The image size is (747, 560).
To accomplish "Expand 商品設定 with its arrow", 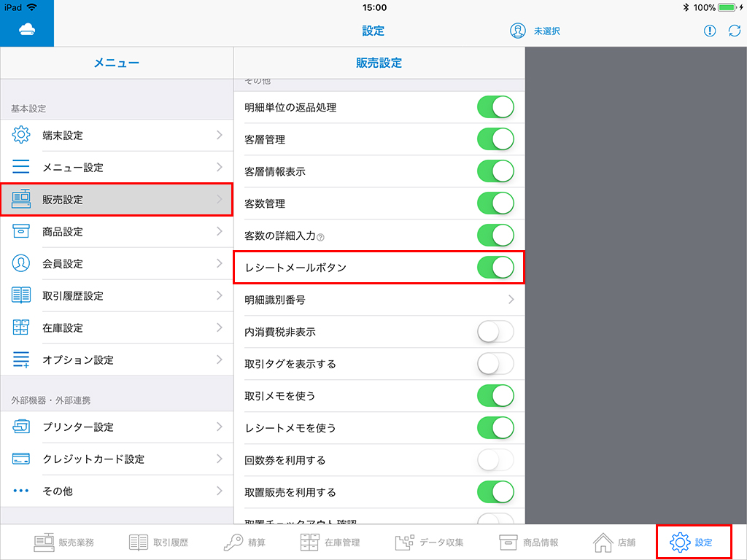I will pyautogui.click(x=219, y=231).
